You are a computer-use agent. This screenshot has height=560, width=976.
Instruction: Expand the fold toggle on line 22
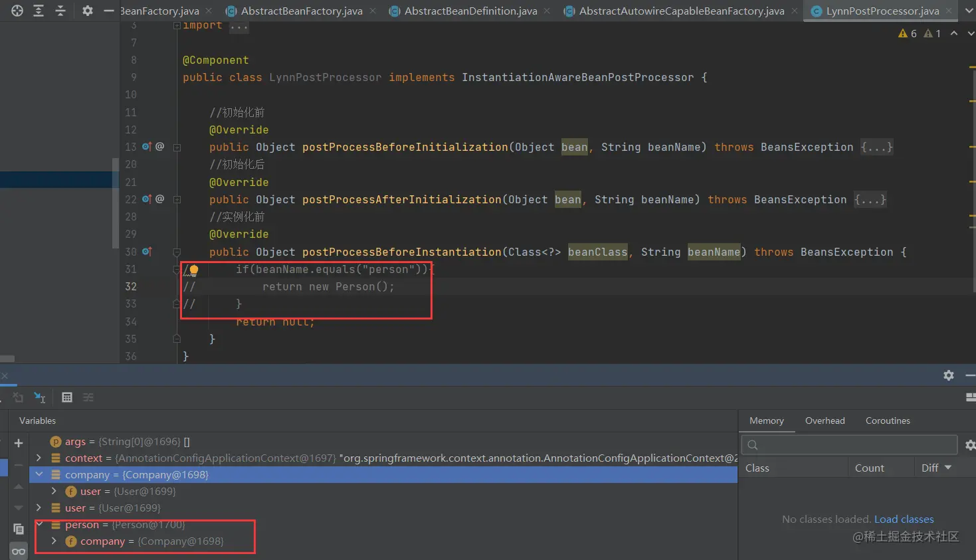[177, 200]
